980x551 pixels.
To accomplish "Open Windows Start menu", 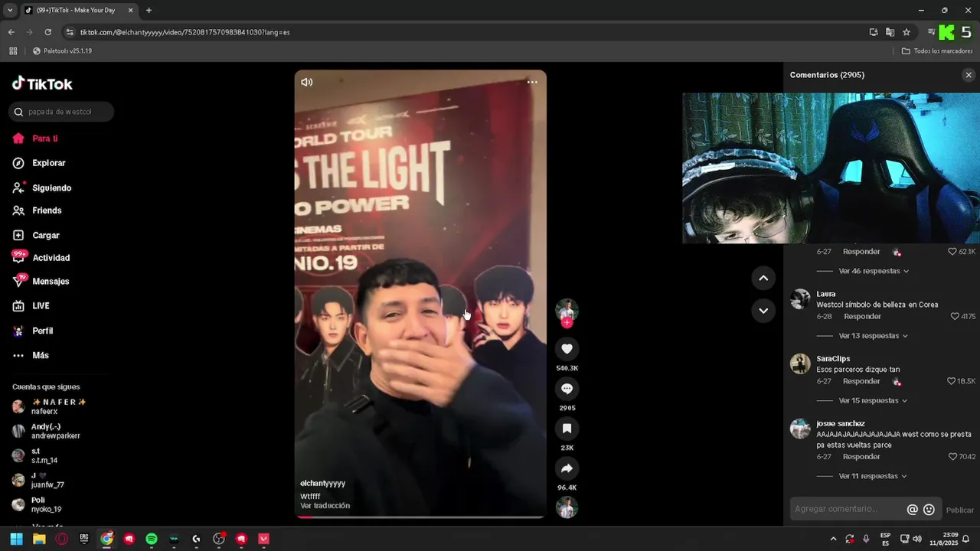I will 16,539.
